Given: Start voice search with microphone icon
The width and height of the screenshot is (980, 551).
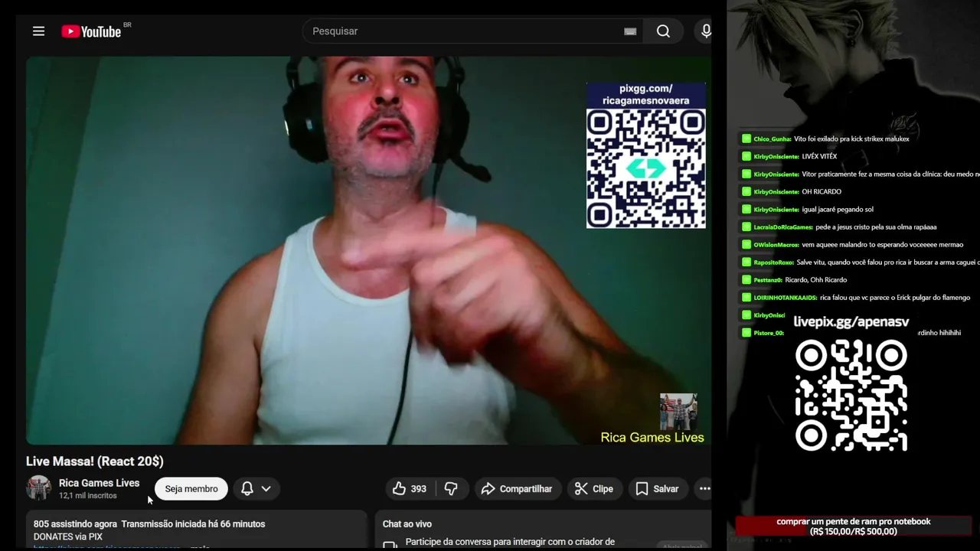Looking at the screenshot, I should click(x=705, y=31).
